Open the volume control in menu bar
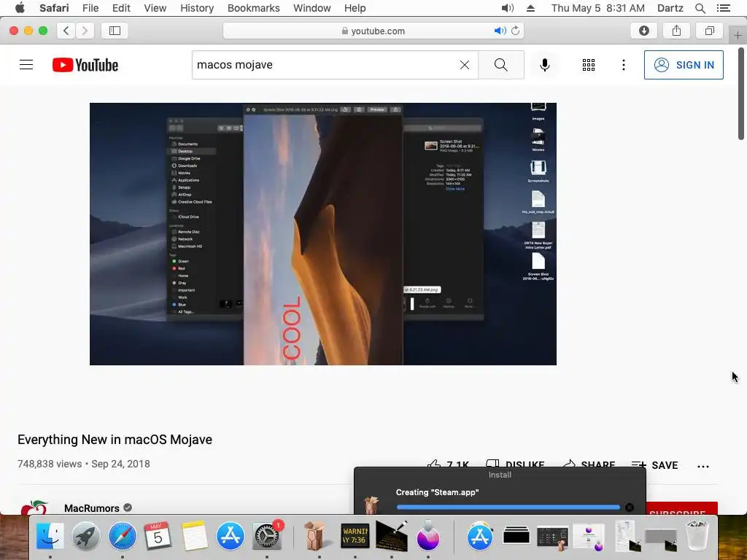747x560 pixels. pos(508,8)
